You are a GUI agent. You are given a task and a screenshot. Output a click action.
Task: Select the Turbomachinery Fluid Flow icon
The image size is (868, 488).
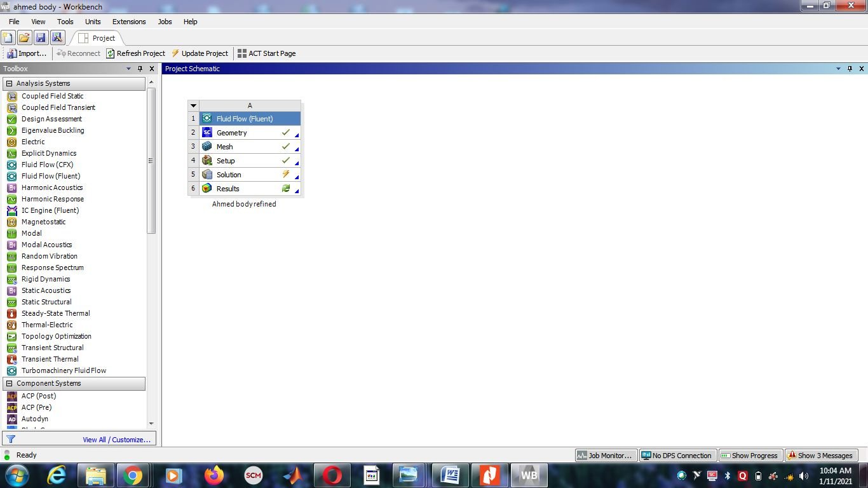[11, 370]
